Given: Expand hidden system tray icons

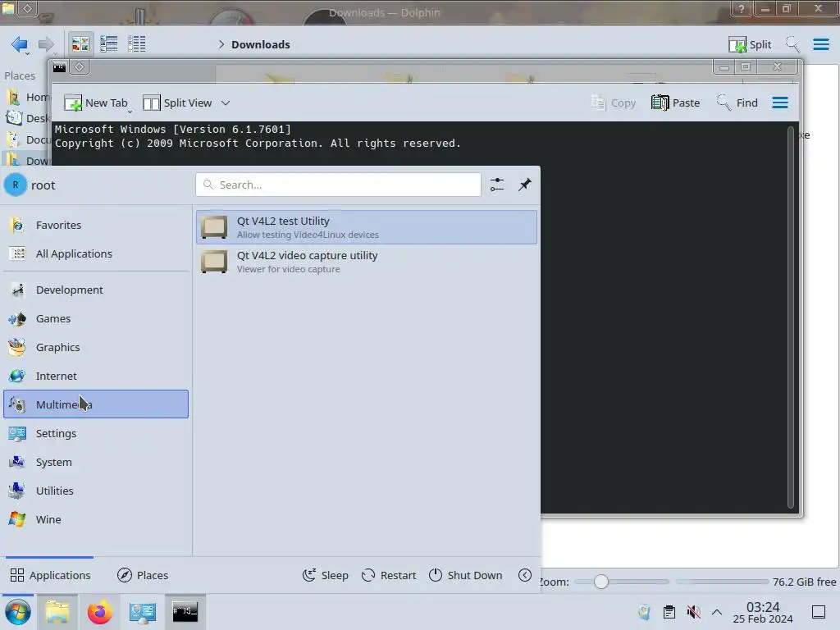Looking at the screenshot, I should point(717,612).
